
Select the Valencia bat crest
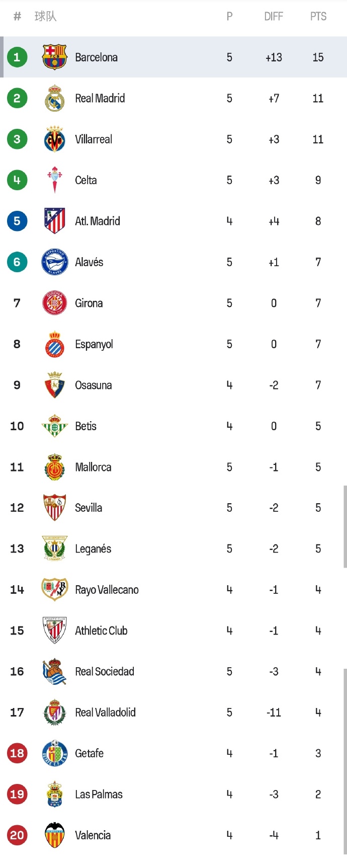pos(54,835)
